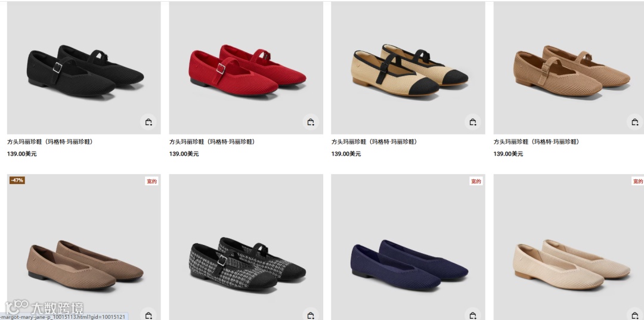
Task: Click the 宽的 tag on brown flat
Action: point(151,181)
